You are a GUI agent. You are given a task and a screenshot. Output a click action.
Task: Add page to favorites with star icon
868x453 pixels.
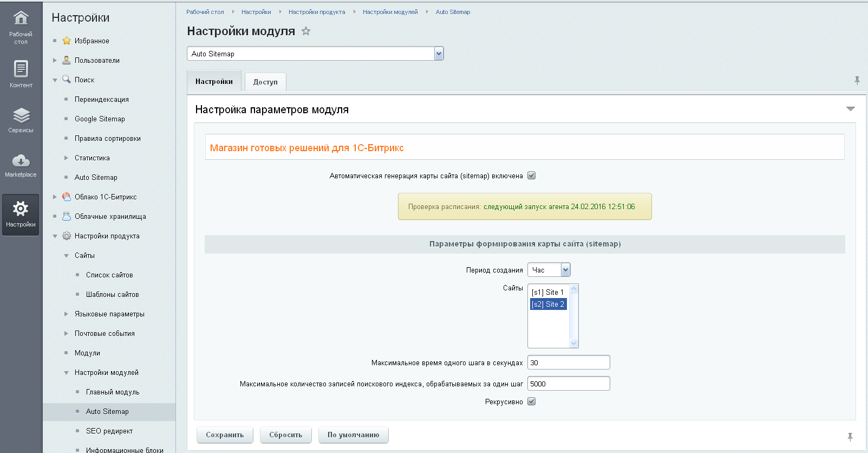[x=306, y=31]
